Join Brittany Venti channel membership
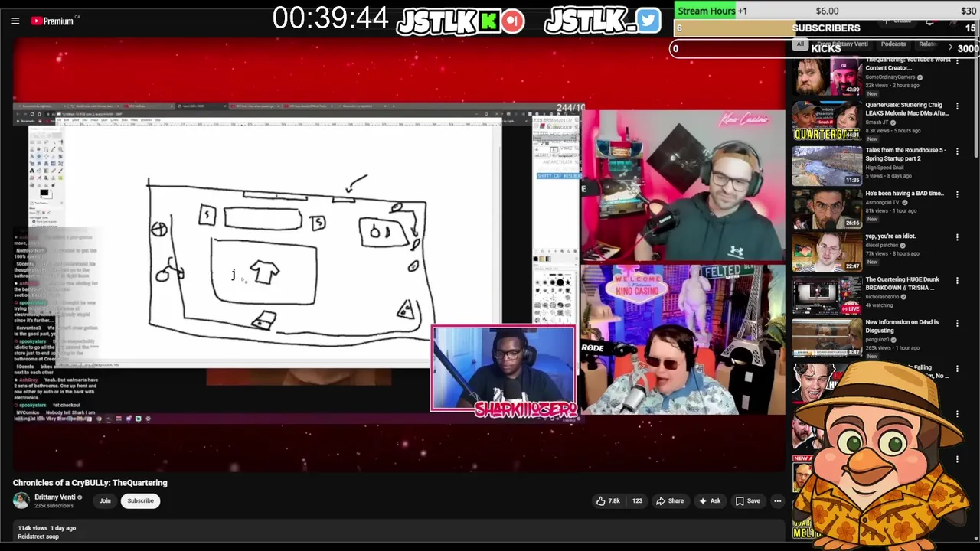The width and height of the screenshot is (980, 551). (x=105, y=500)
